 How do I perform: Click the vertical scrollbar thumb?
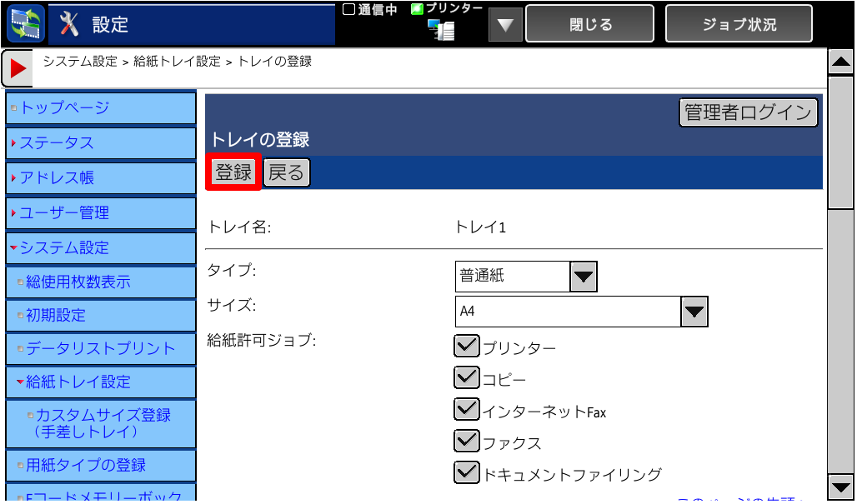click(840, 142)
